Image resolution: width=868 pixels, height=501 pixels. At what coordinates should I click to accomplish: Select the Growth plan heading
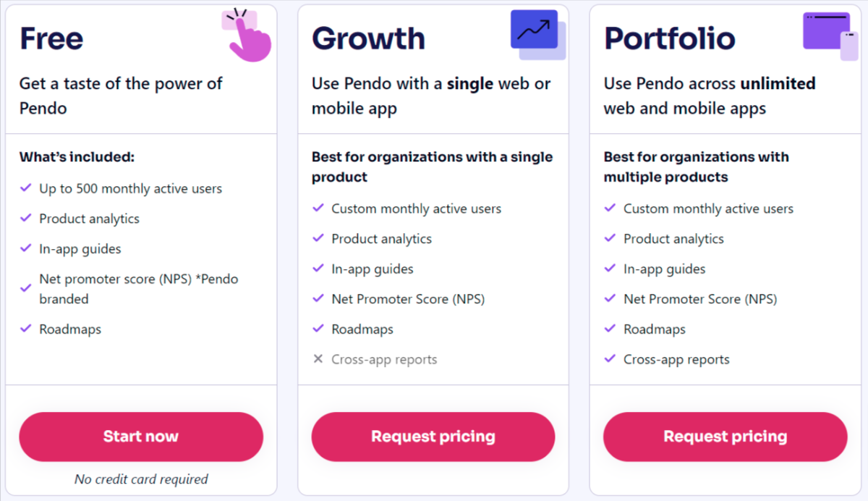[x=369, y=38]
